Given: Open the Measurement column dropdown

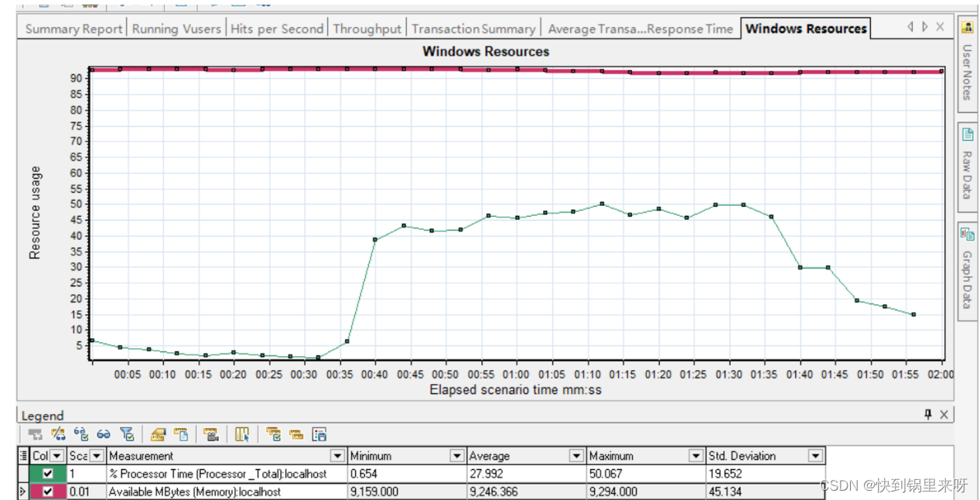Looking at the screenshot, I should (337, 456).
